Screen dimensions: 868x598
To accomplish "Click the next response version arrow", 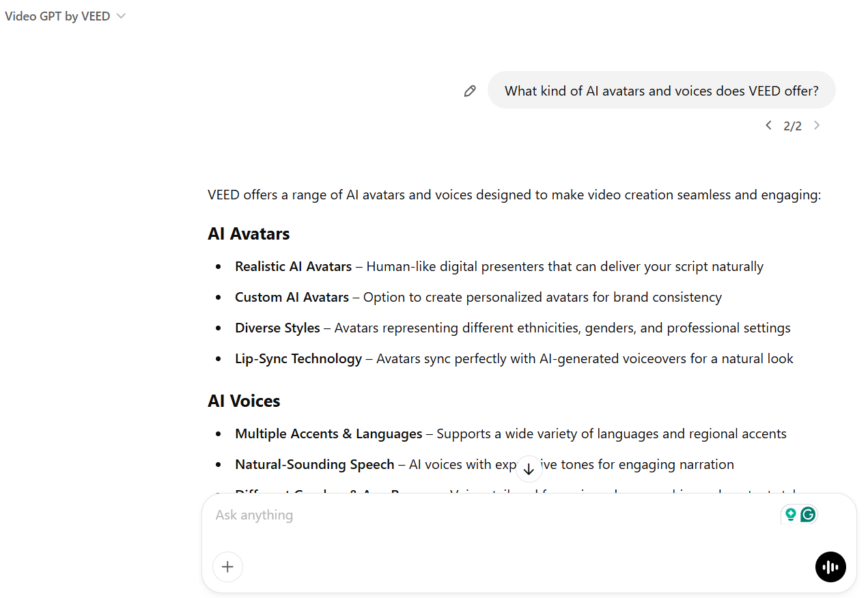I will click(x=817, y=126).
